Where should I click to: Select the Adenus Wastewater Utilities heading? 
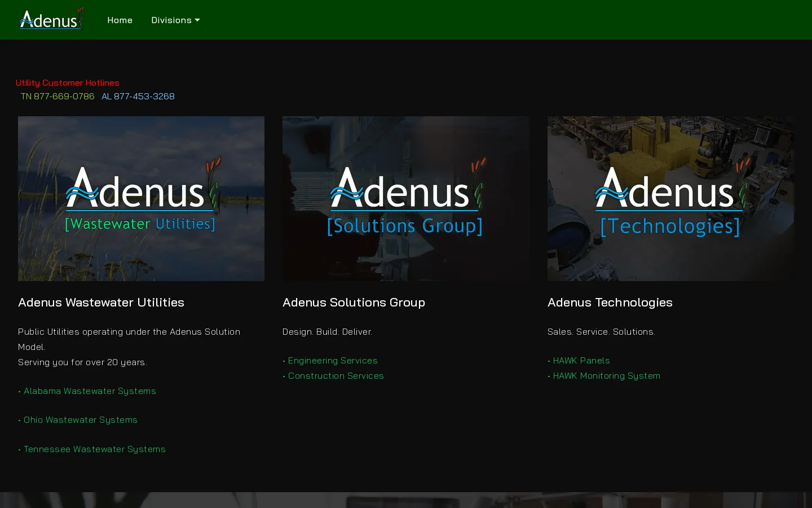click(101, 303)
